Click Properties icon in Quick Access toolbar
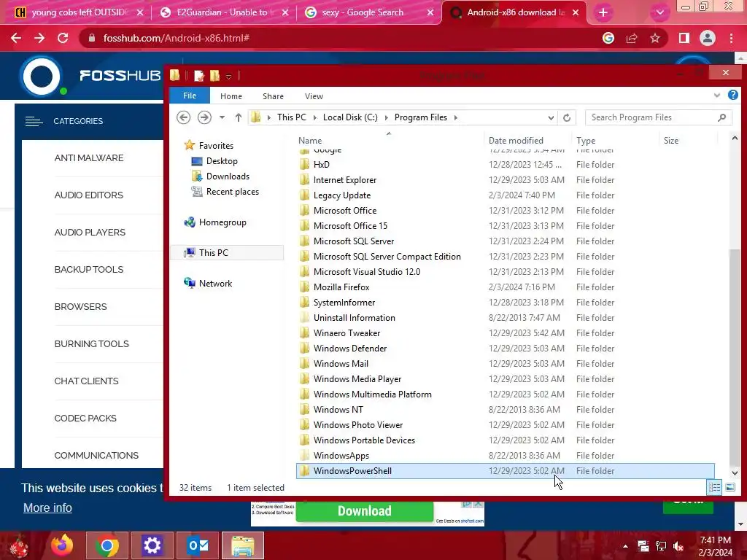 coord(199,75)
